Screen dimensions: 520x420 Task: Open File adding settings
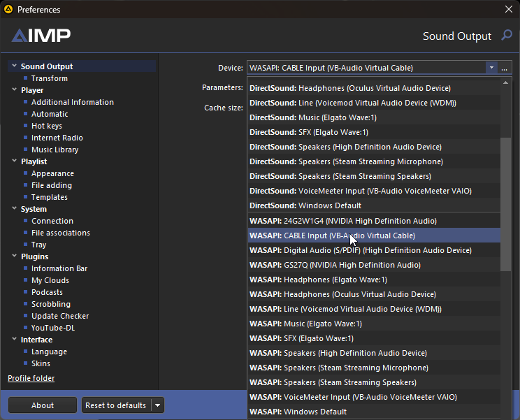click(x=52, y=185)
